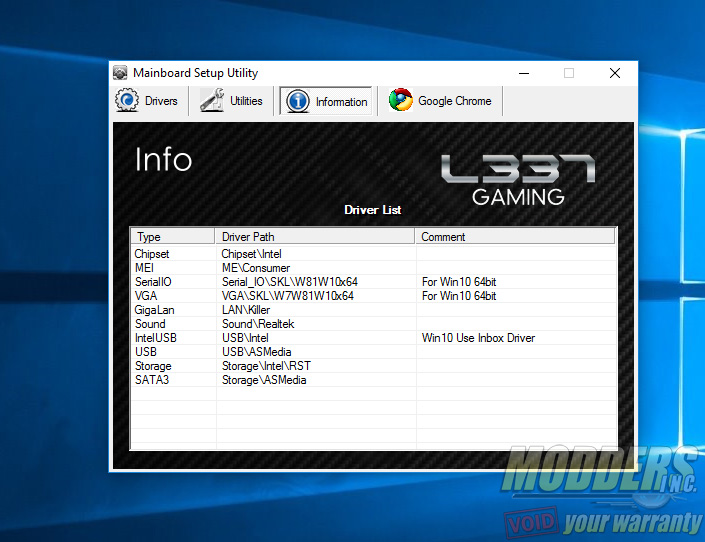The width and height of the screenshot is (705, 542).
Task: Click the Comment column header
Action: 515,237
